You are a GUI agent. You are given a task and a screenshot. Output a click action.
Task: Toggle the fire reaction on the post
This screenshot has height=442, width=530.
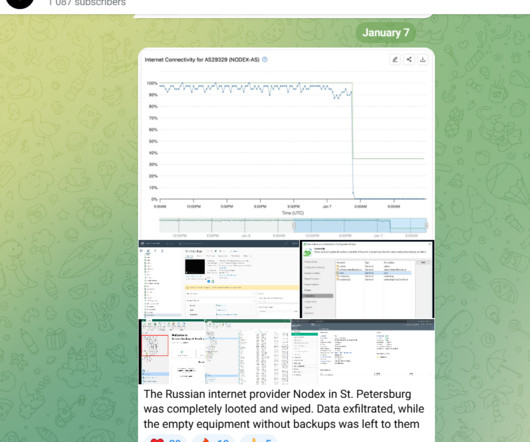click(x=215, y=439)
